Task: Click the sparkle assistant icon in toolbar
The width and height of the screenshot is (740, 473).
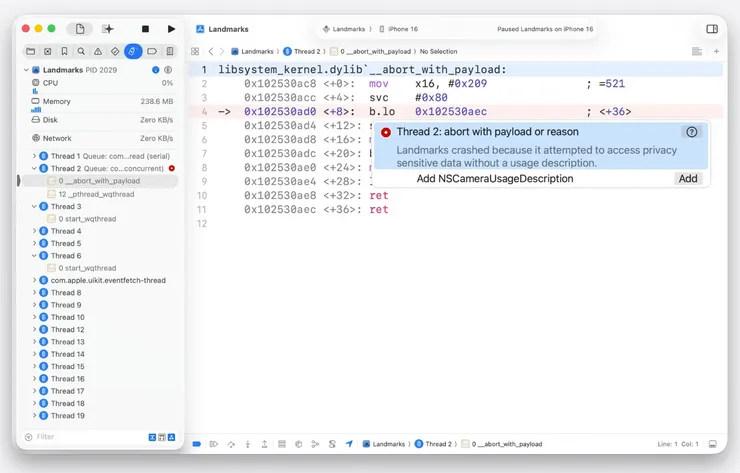Action: [x=108, y=29]
